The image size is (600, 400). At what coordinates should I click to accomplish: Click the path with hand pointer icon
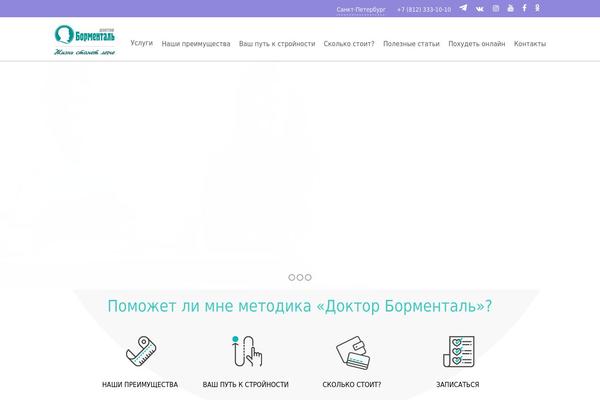[247, 351]
